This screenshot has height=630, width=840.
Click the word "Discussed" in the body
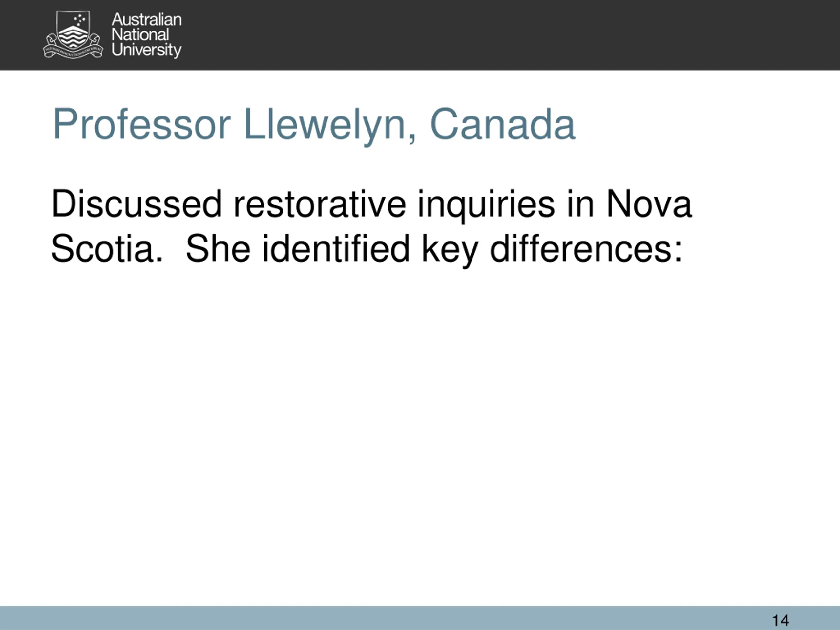[x=137, y=204]
